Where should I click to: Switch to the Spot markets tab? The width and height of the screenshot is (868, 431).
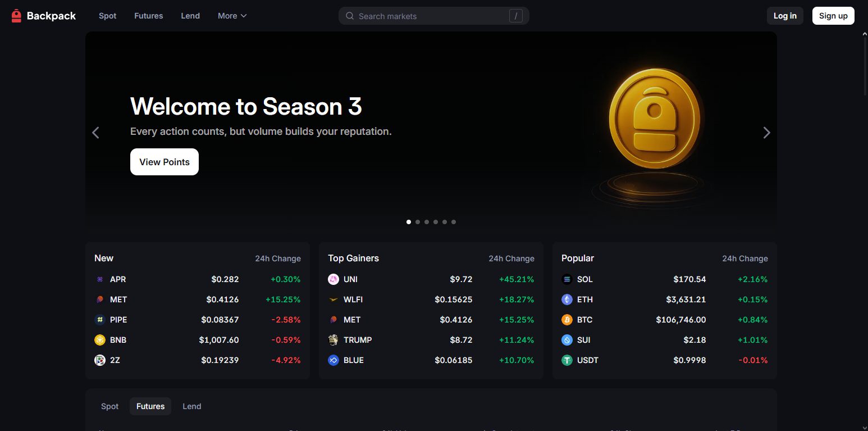click(109, 406)
